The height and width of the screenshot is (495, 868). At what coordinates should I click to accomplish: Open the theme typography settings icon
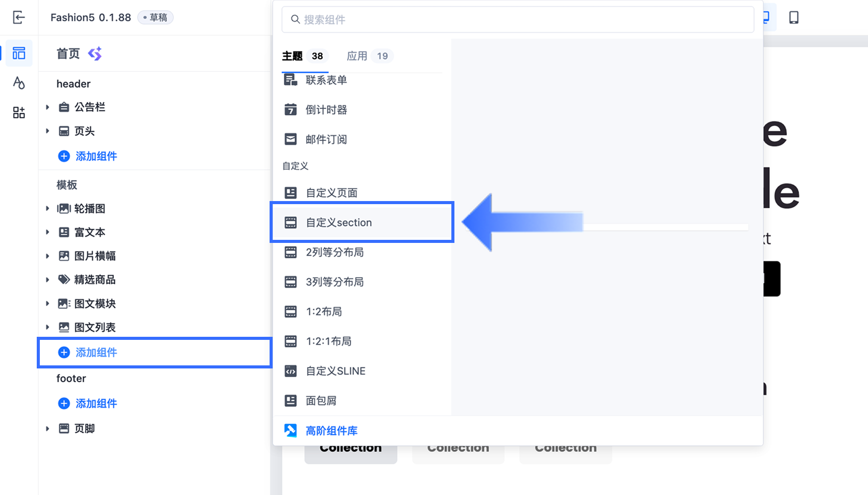tap(19, 83)
